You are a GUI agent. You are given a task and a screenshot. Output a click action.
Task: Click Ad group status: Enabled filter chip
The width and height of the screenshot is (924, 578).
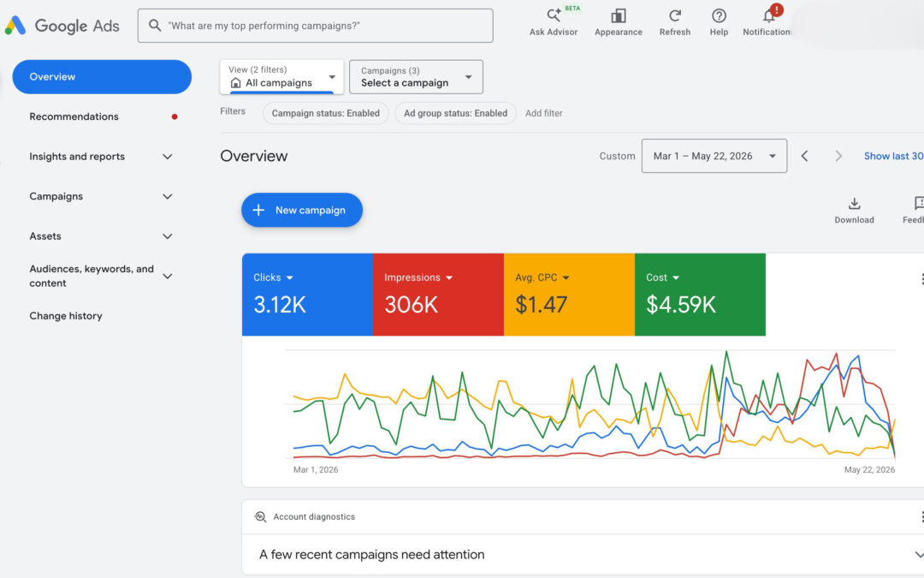455,113
